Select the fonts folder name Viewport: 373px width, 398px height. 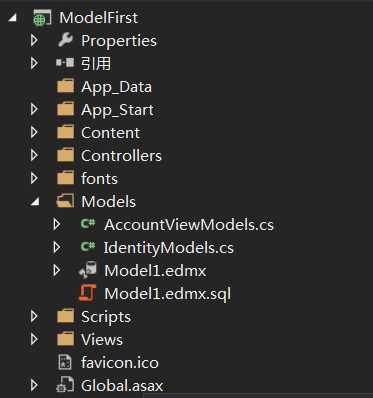point(99,179)
